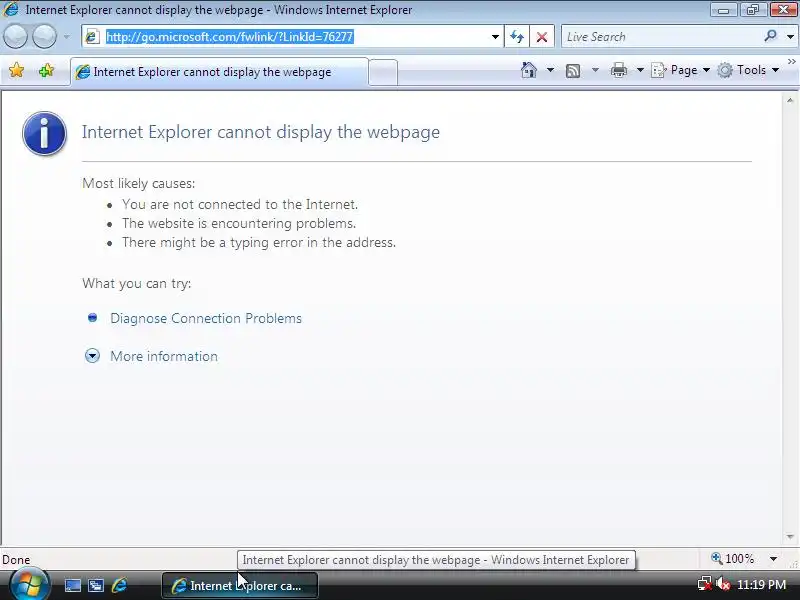Click the Internet Explorer title bar icon

11,9
